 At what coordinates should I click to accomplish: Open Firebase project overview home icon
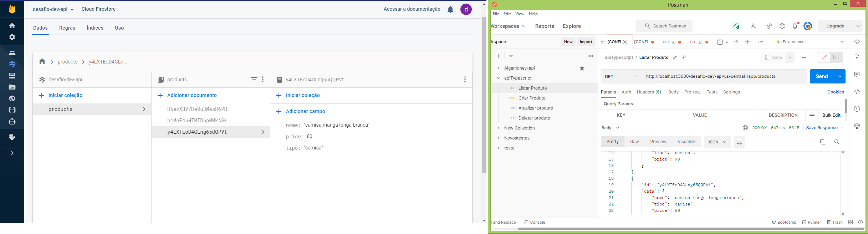(12, 26)
